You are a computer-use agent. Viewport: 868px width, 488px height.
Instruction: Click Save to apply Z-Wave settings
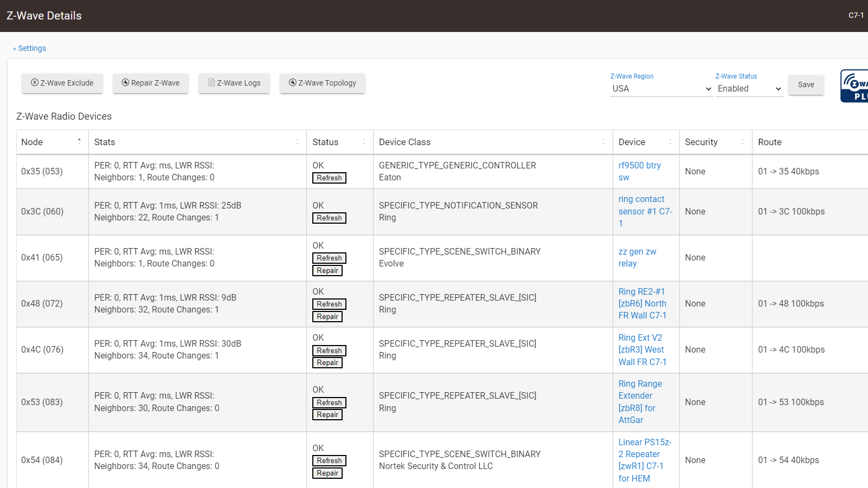click(x=806, y=85)
